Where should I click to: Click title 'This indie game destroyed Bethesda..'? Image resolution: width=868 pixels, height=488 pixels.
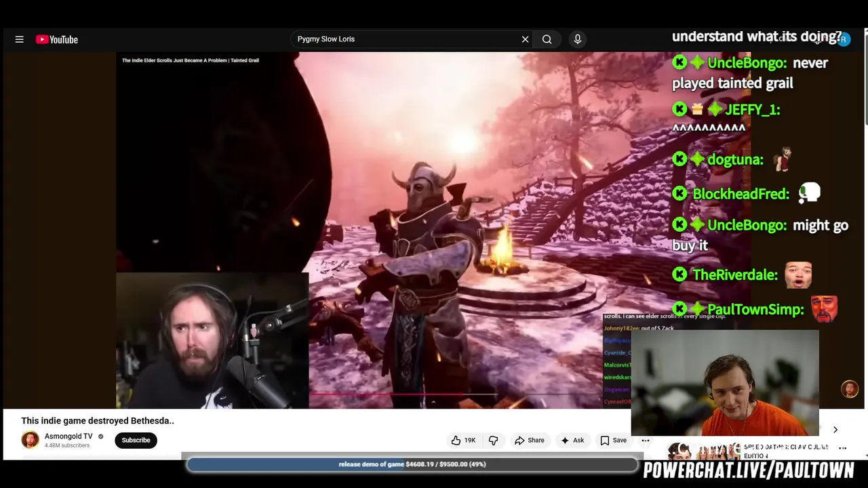[98, 421]
